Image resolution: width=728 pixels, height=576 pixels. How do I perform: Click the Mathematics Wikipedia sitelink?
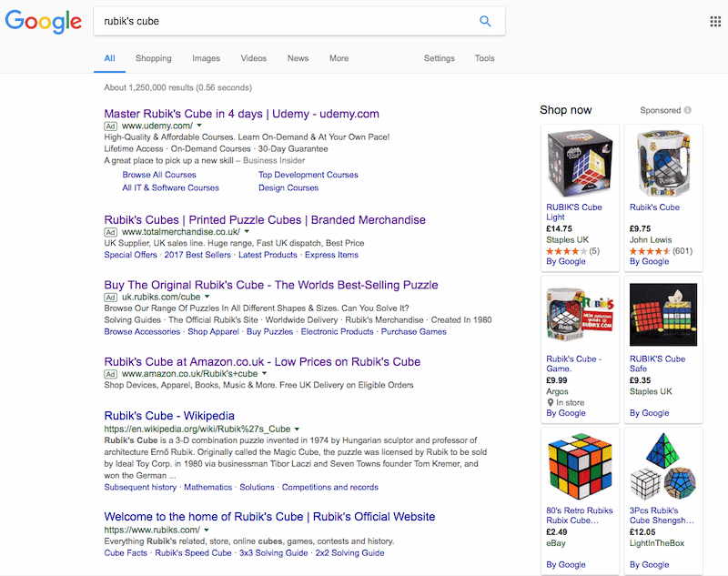pyautogui.click(x=208, y=487)
